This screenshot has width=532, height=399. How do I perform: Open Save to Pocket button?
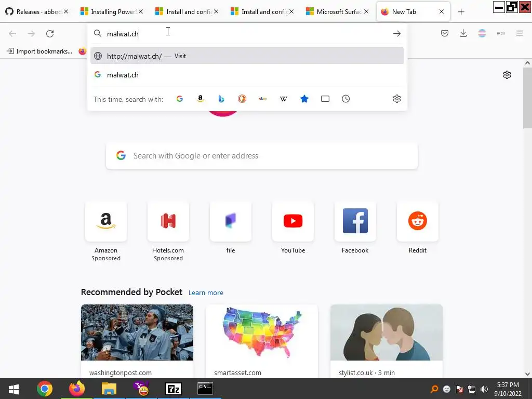pos(445,33)
